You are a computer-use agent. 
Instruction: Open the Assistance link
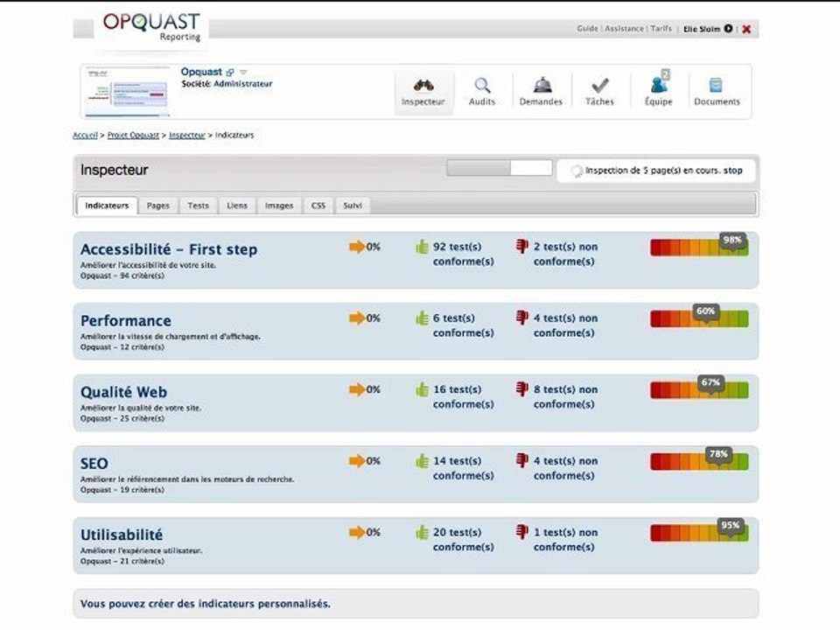[x=624, y=28]
